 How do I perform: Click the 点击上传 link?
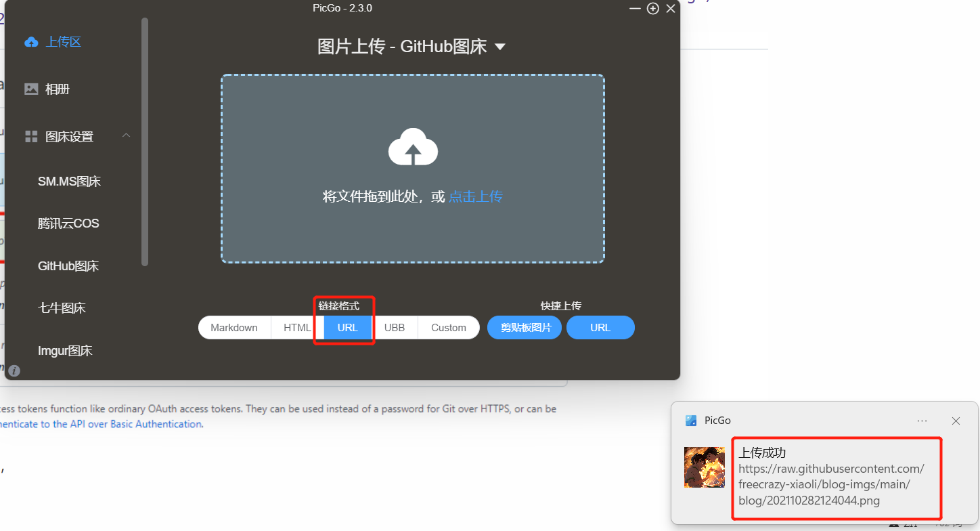[x=476, y=196]
